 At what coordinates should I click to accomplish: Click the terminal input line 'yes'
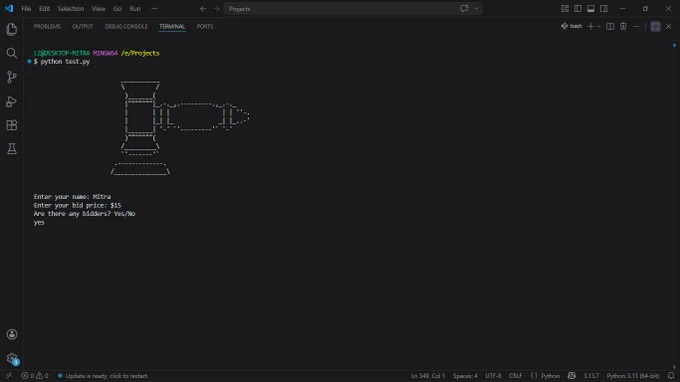pos(39,222)
